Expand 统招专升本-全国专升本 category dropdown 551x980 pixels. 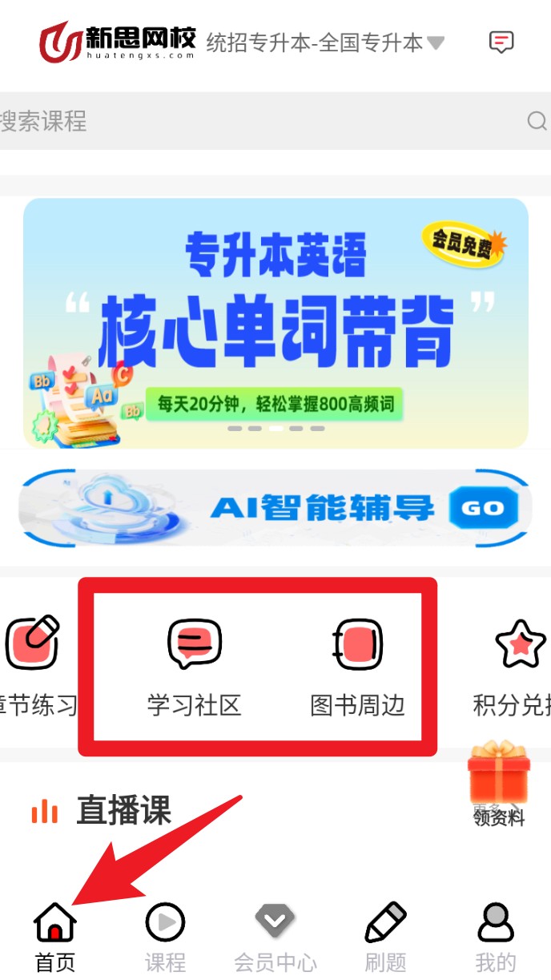click(325, 42)
